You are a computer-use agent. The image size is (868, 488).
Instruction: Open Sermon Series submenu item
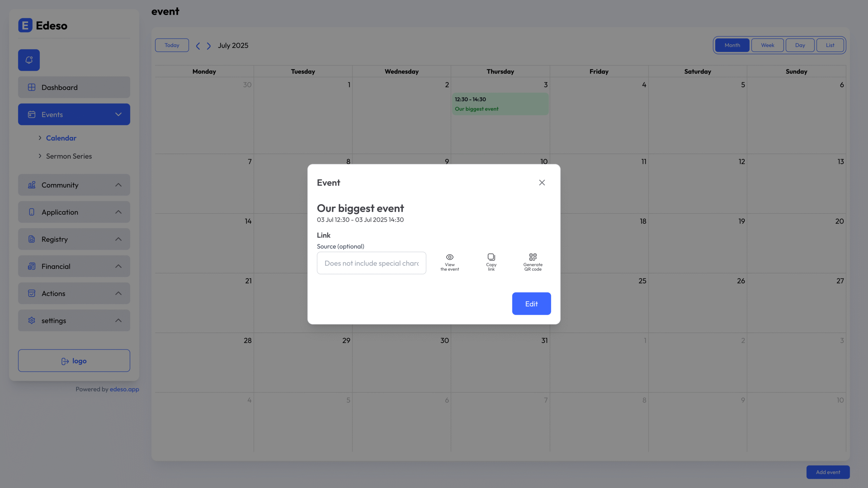[69, 156]
